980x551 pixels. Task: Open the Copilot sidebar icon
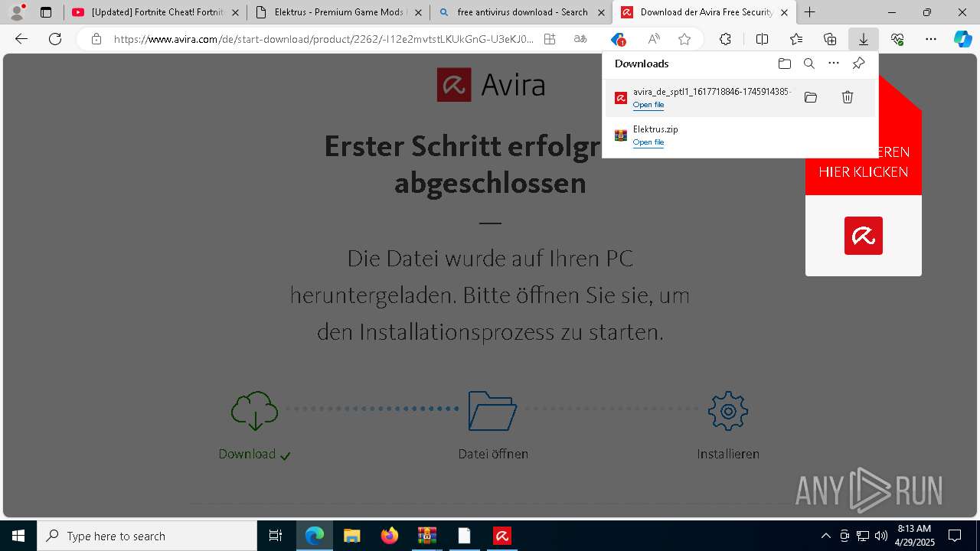pos(963,39)
